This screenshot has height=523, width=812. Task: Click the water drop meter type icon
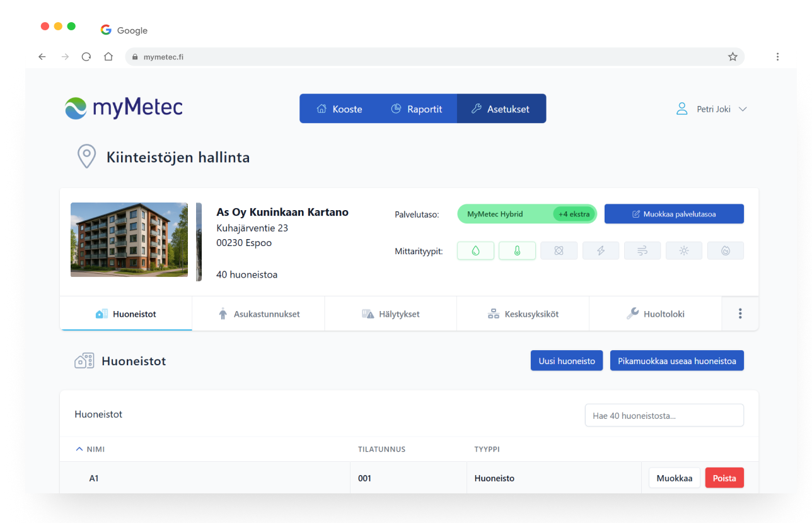[475, 250]
